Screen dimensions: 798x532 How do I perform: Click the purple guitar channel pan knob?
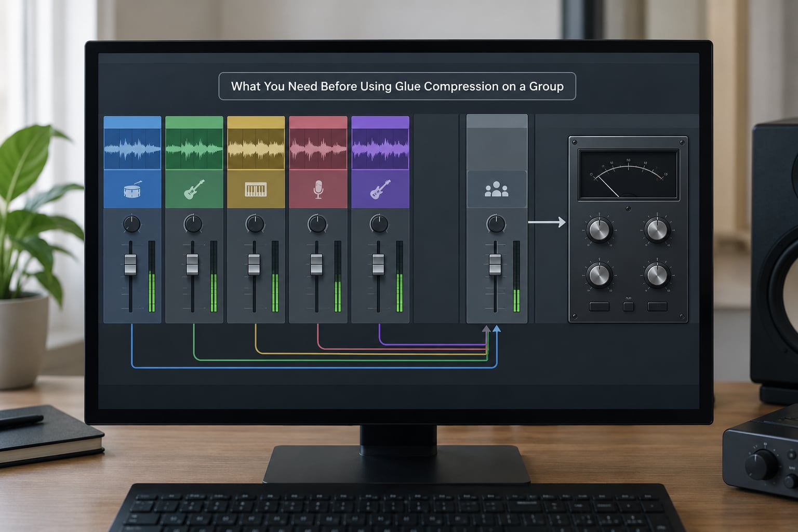click(379, 224)
